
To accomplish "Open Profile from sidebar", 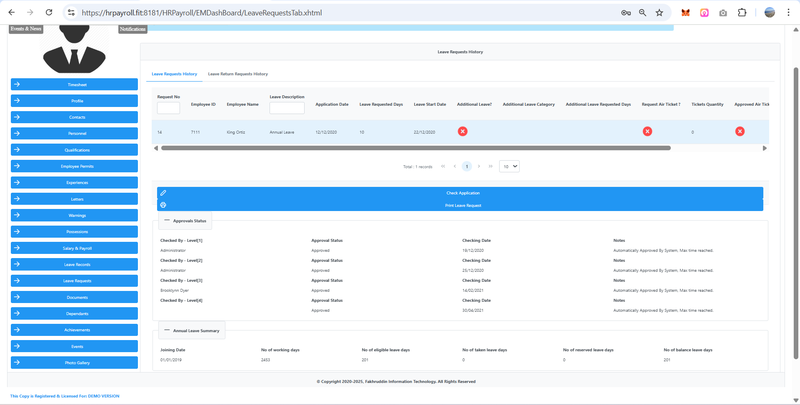I will click(x=74, y=101).
